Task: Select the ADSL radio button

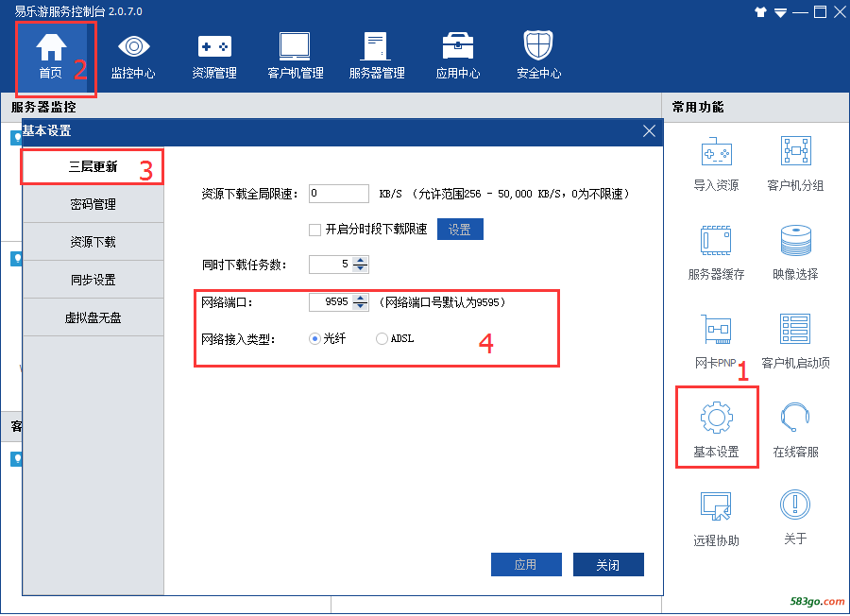Action: coord(382,338)
